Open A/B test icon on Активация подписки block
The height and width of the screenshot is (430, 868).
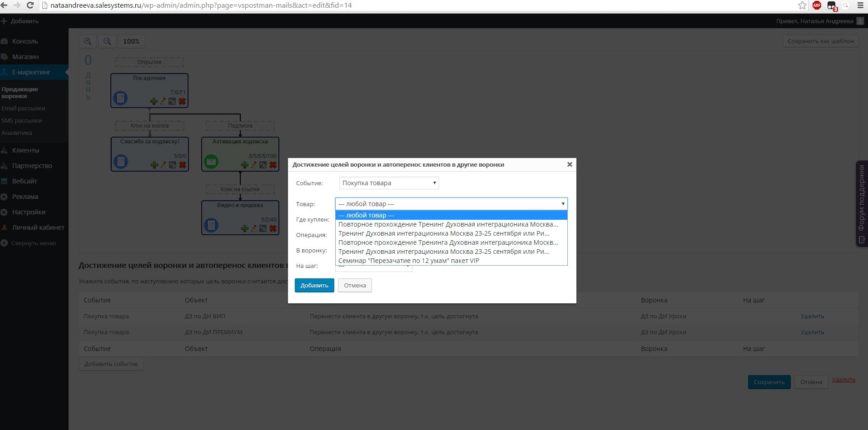(x=263, y=165)
